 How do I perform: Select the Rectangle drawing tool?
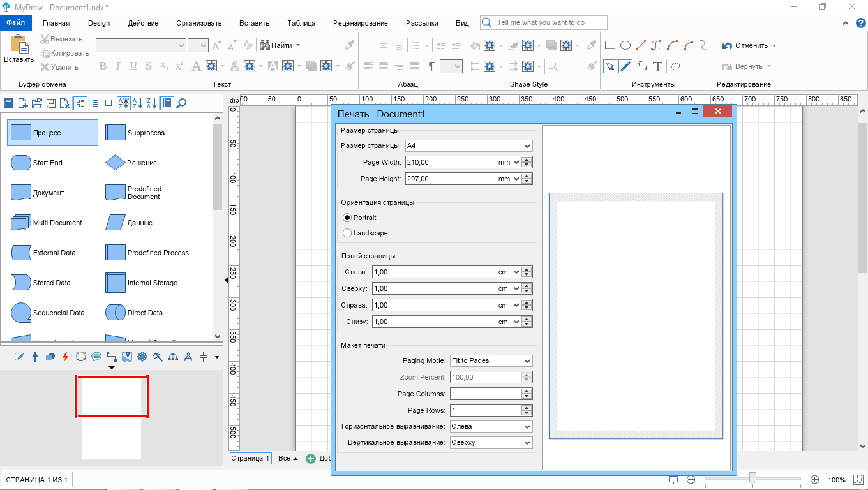(610, 45)
